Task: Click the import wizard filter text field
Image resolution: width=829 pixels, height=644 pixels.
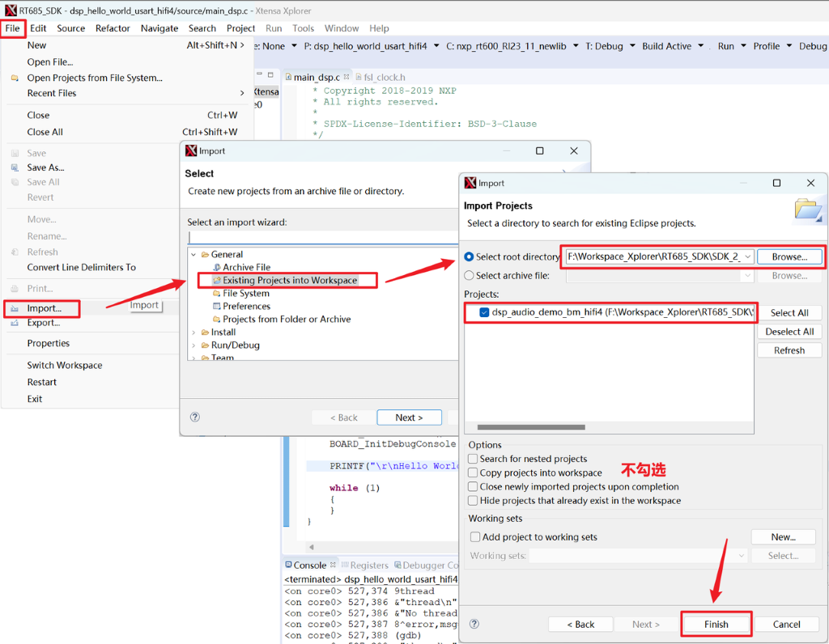Action: 322,238
